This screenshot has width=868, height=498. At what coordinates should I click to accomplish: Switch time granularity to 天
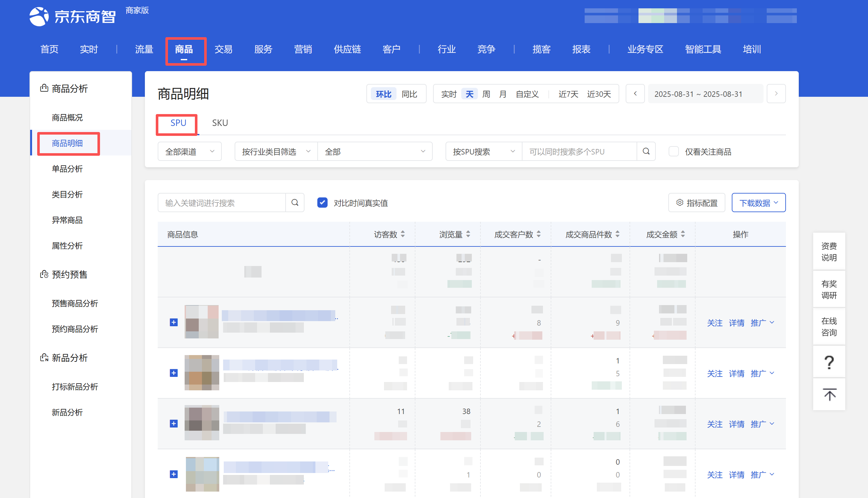[x=470, y=94]
